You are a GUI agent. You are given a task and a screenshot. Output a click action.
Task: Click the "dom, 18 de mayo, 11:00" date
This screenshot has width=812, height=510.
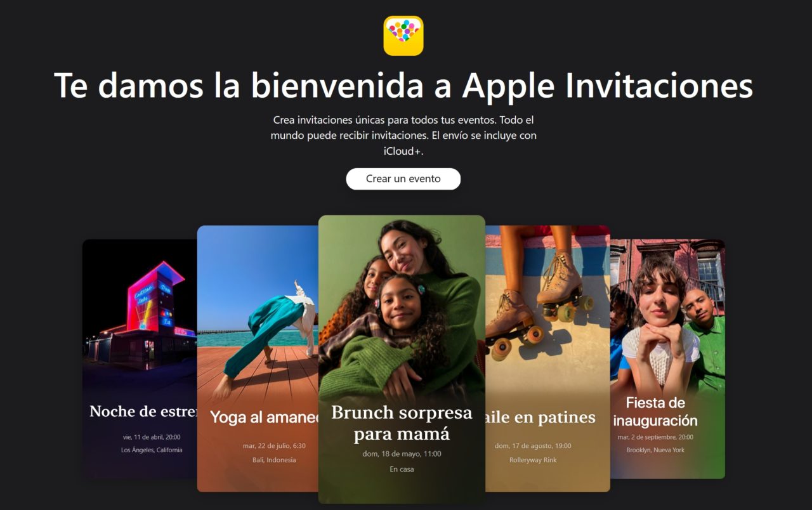point(402,454)
